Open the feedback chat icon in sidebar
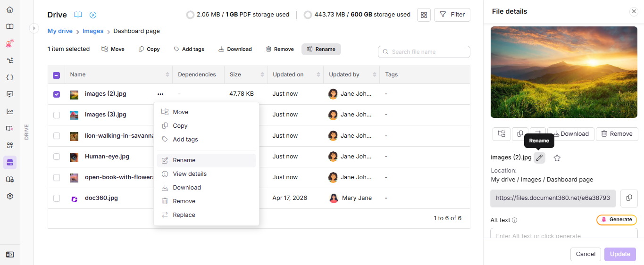Screen dimensions: 644x265 tap(9, 94)
